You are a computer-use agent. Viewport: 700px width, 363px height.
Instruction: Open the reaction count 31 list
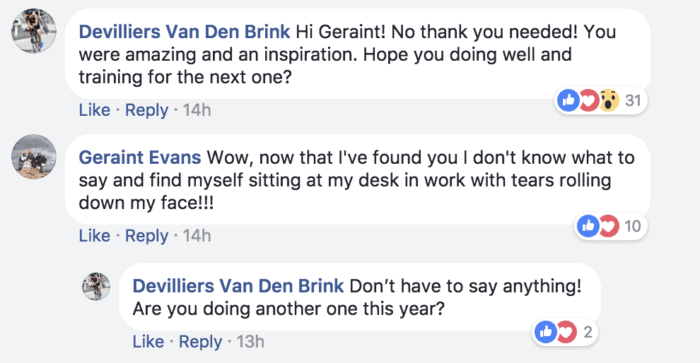pos(633,100)
